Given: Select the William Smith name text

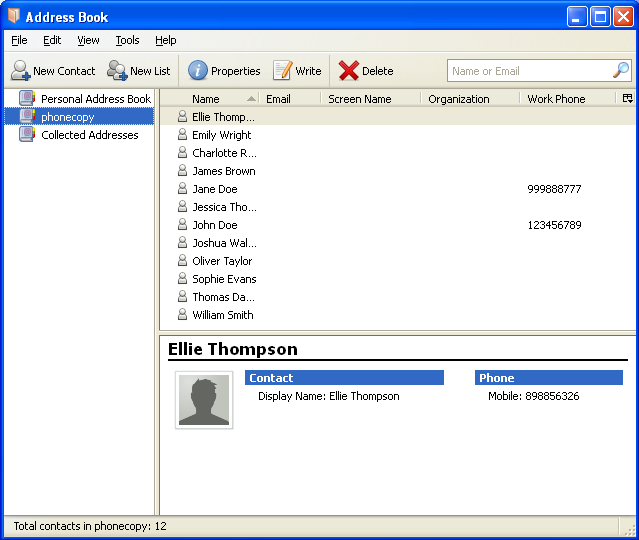Looking at the screenshot, I should [x=223, y=315].
